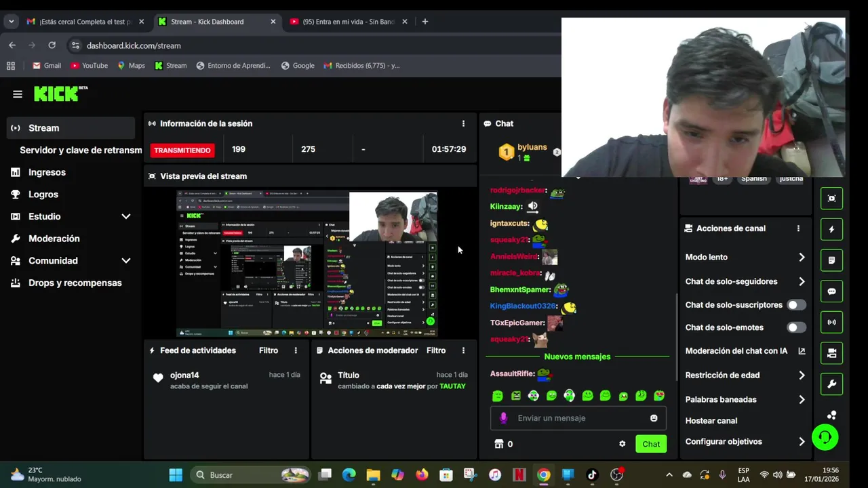Click the purple microphone icon in the chat box

pos(503,418)
